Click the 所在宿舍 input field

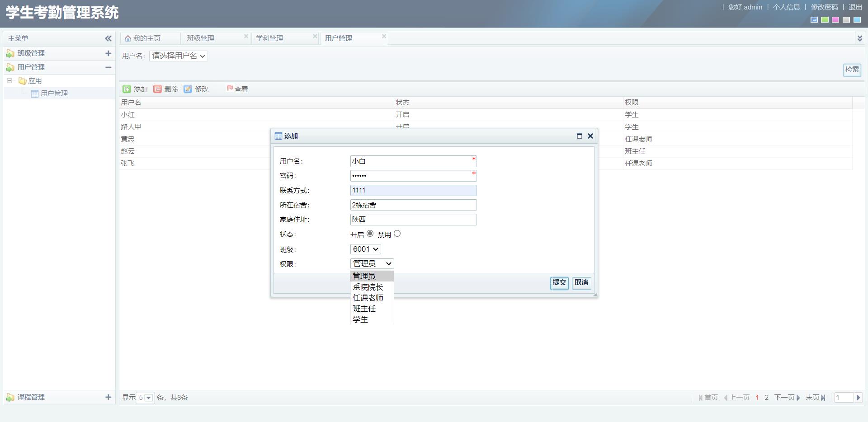tap(413, 205)
